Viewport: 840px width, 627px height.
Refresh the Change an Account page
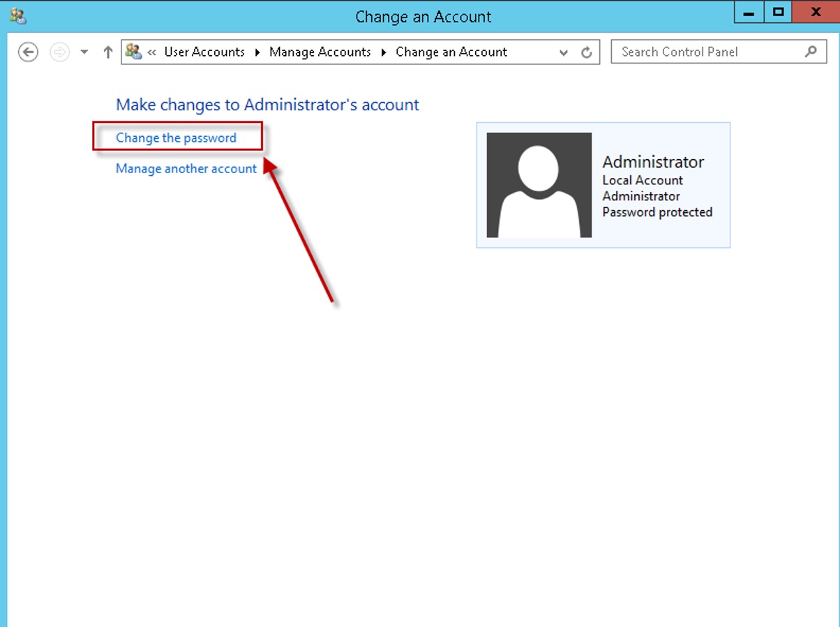(x=587, y=52)
